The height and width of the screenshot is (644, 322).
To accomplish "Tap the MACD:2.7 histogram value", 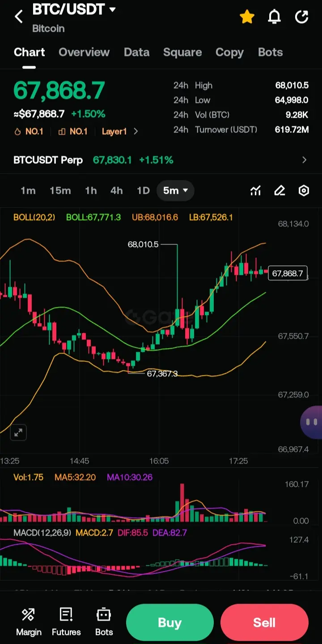I will [x=94, y=533].
